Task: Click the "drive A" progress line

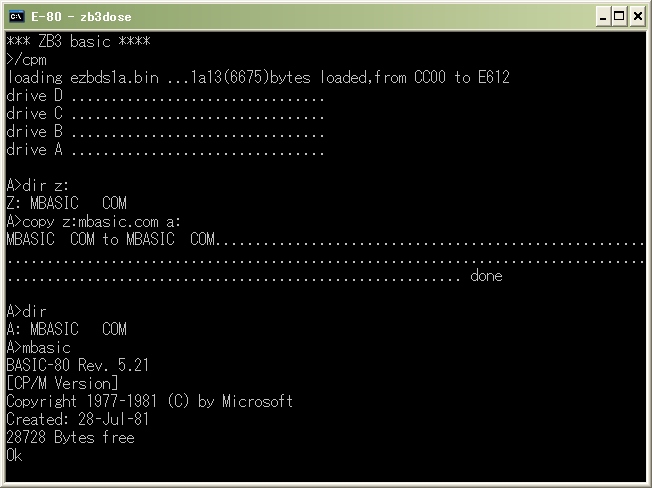Action: click(165, 150)
